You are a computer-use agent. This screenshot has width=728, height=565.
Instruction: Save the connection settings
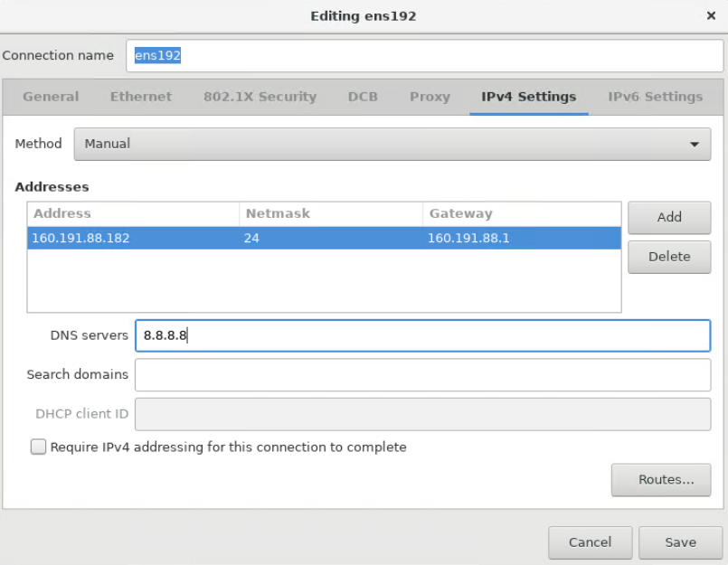680,542
